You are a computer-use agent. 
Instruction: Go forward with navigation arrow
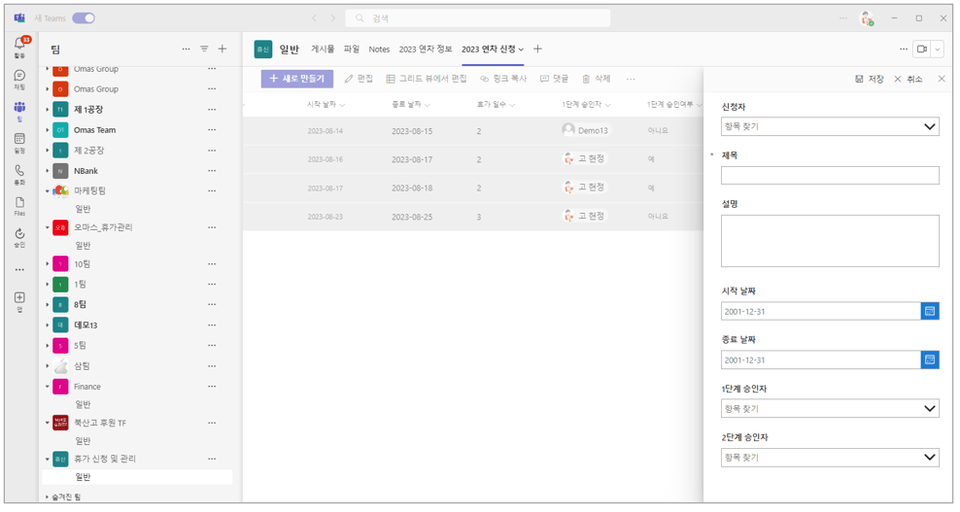click(x=333, y=18)
